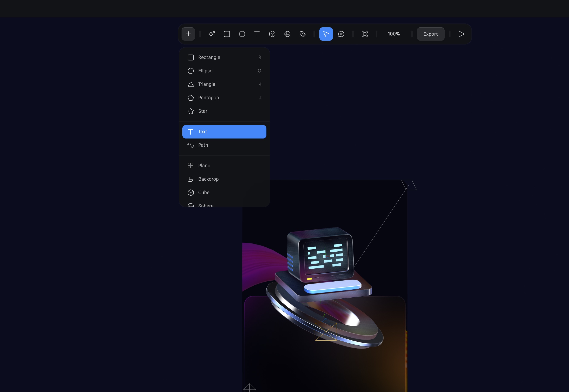Open the insert menu via the plus icon
Screen dimensions: 569x392
pos(188,34)
